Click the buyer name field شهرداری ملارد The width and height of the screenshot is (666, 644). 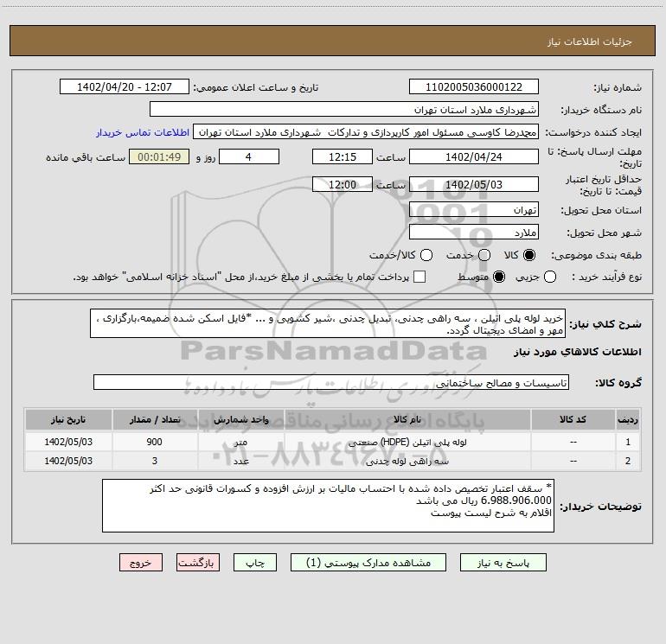[x=344, y=110]
